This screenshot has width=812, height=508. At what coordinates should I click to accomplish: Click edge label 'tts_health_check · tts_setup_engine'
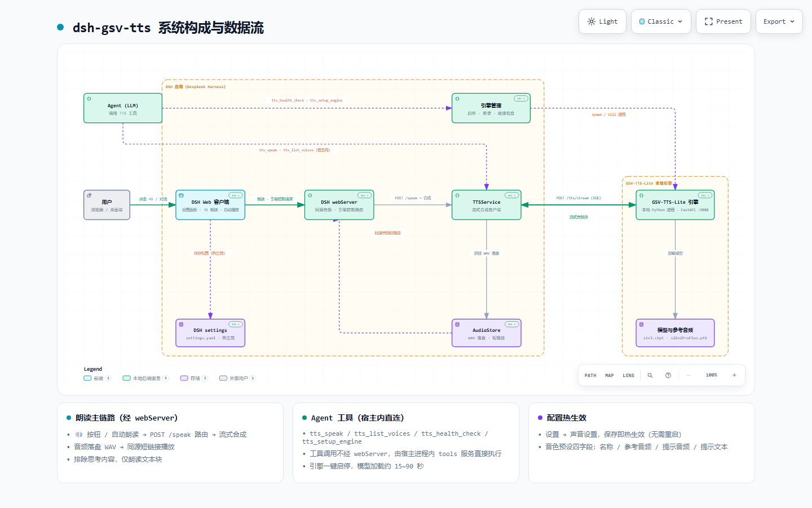point(307,100)
